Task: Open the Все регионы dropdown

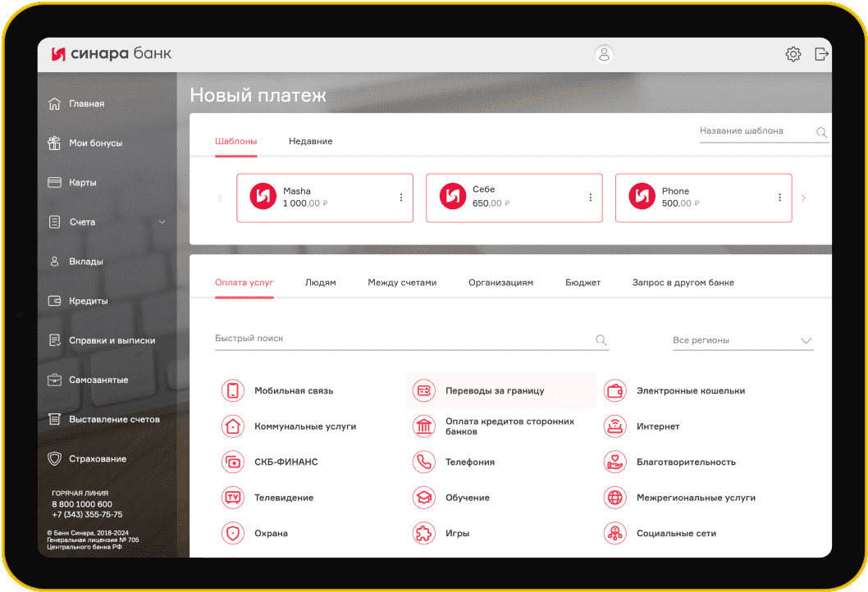Action: 742,340
